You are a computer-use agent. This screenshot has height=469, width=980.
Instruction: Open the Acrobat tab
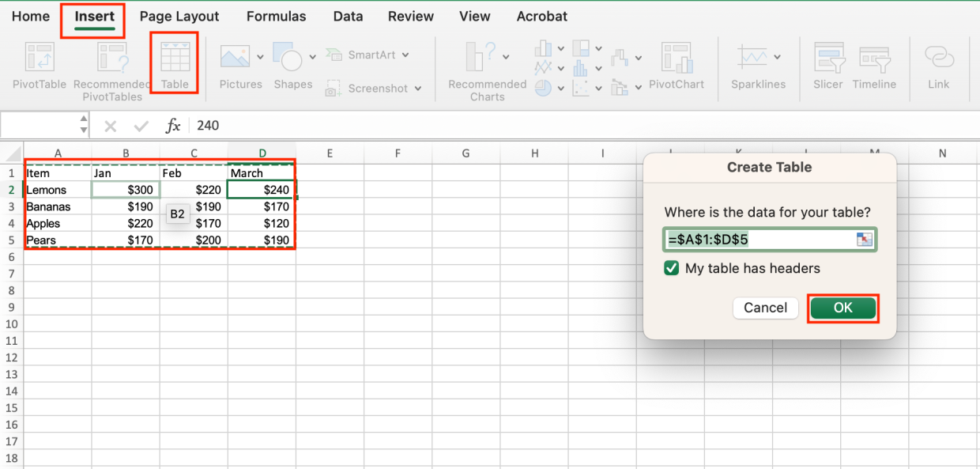coord(542,16)
